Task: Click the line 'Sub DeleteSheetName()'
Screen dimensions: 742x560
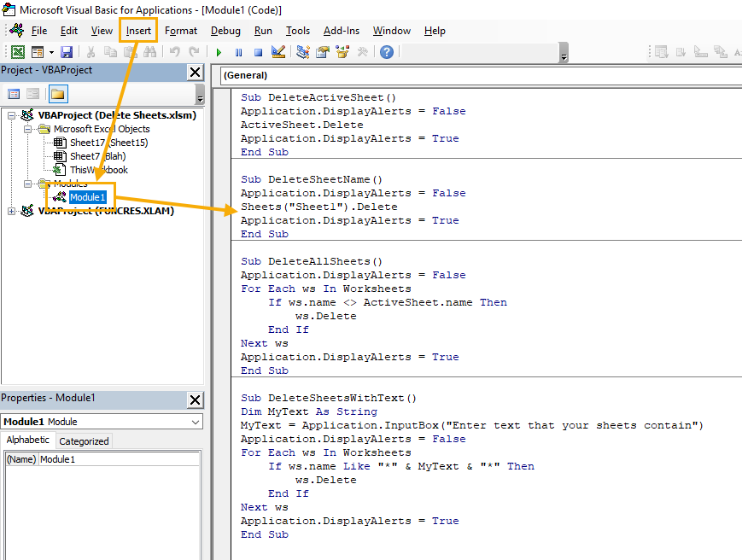Action: coord(312,180)
